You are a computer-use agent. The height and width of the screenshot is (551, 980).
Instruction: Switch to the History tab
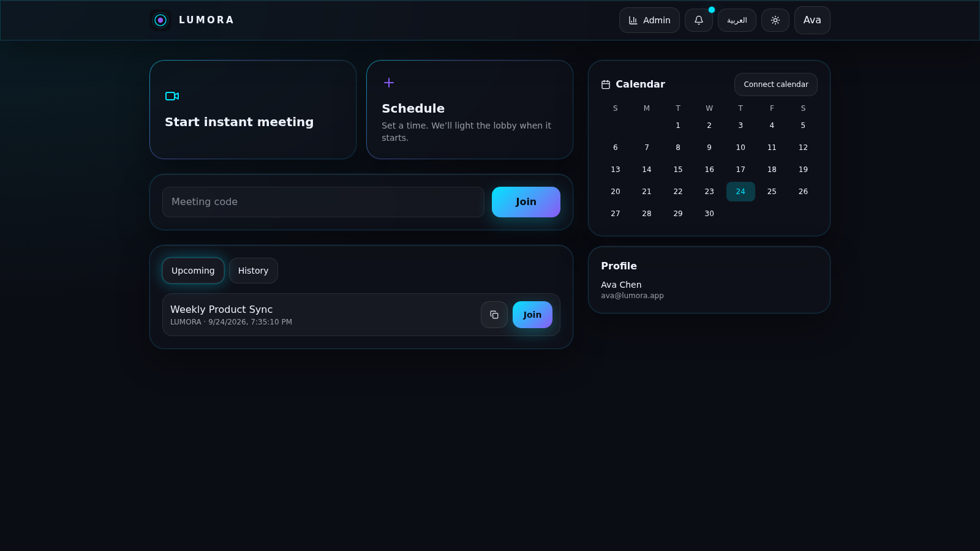point(254,271)
